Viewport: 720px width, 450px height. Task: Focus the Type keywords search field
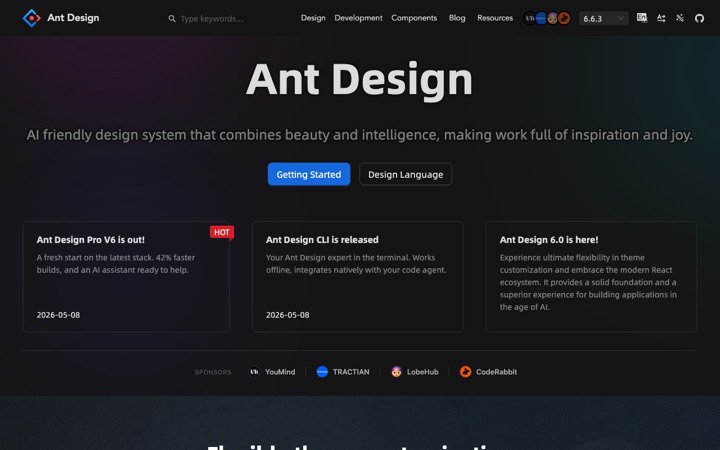(211, 18)
